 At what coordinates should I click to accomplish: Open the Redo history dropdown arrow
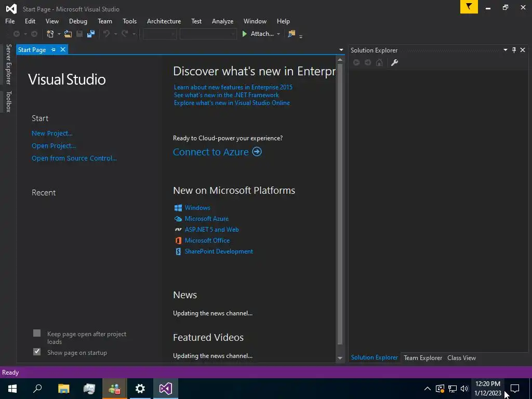tap(134, 34)
